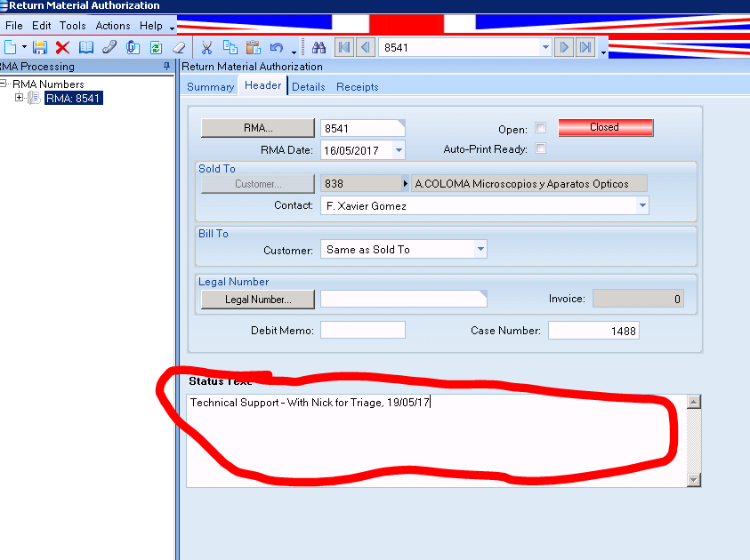The width and height of the screenshot is (750, 560).
Task: Go to first record navigation arrow
Action: click(x=344, y=47)
